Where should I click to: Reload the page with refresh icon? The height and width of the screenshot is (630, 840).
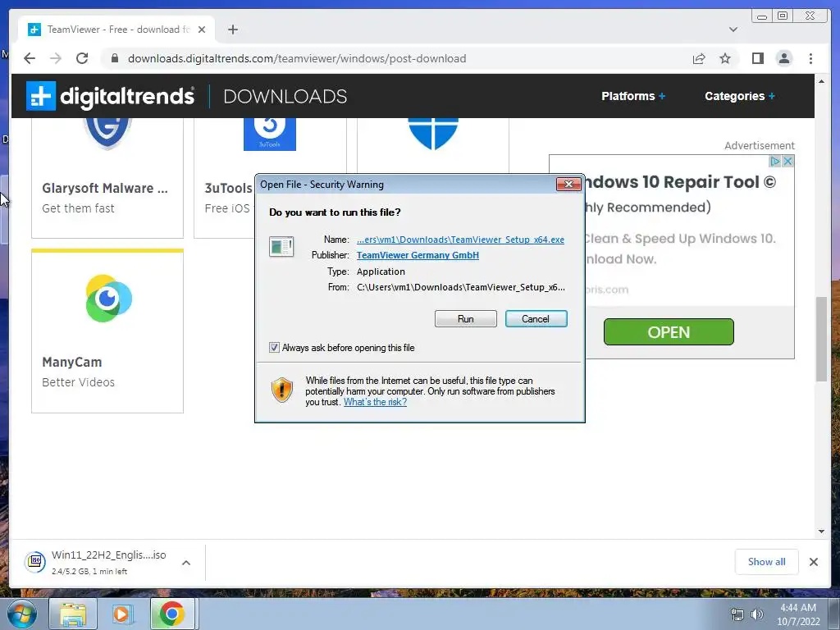82,58
